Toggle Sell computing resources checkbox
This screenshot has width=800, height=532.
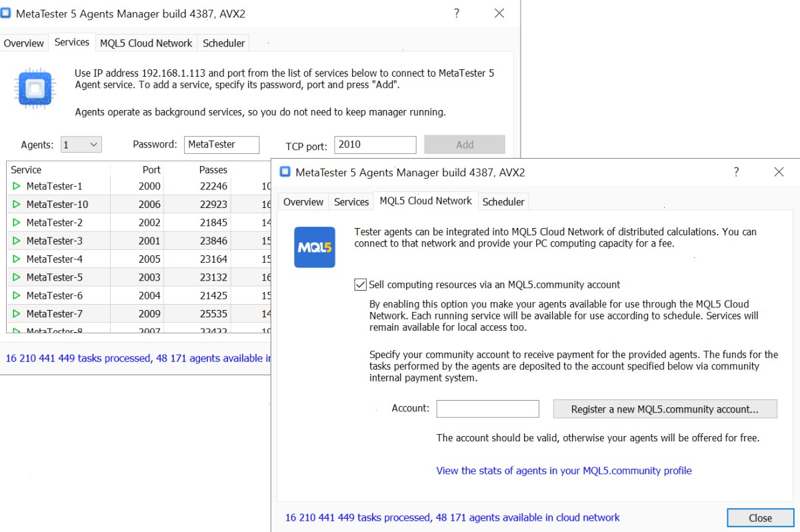(360, 285)
